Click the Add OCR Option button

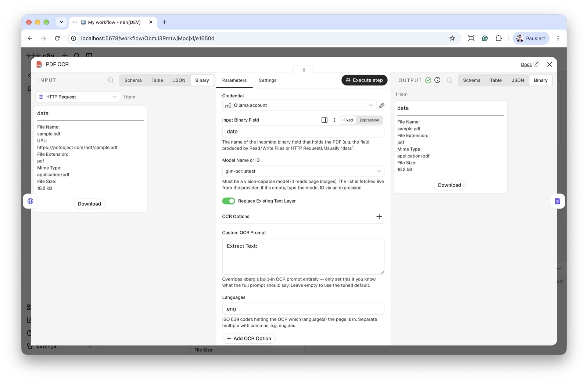[249, 339]
